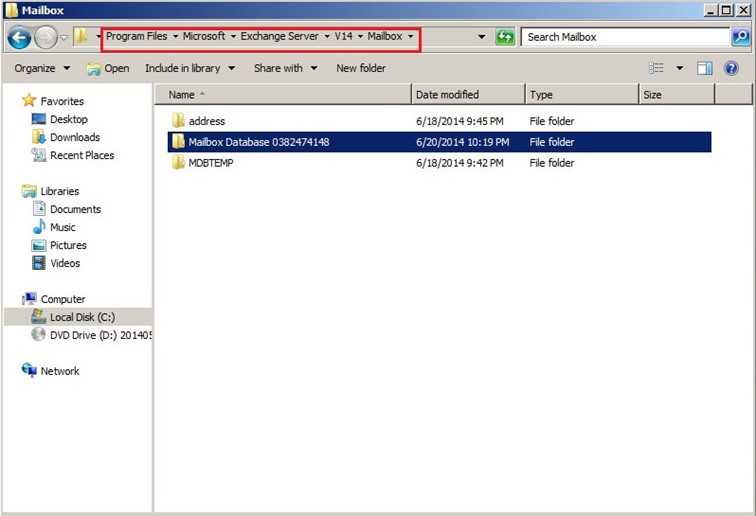Click date 6/18/2014 9:42 PM
This screenshot has height=516, width=756.
coord(459,163)
